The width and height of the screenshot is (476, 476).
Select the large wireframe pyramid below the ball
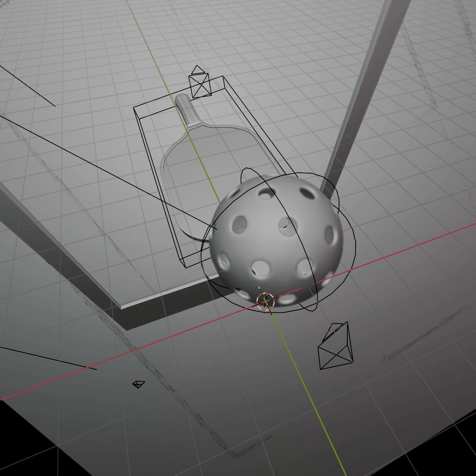click(x=335, y=346)
